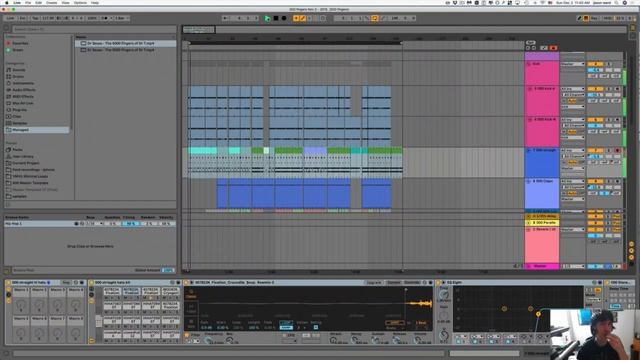The image size is (640, 360).
Task: Open the Edit menu
Action: pos(38,2)
